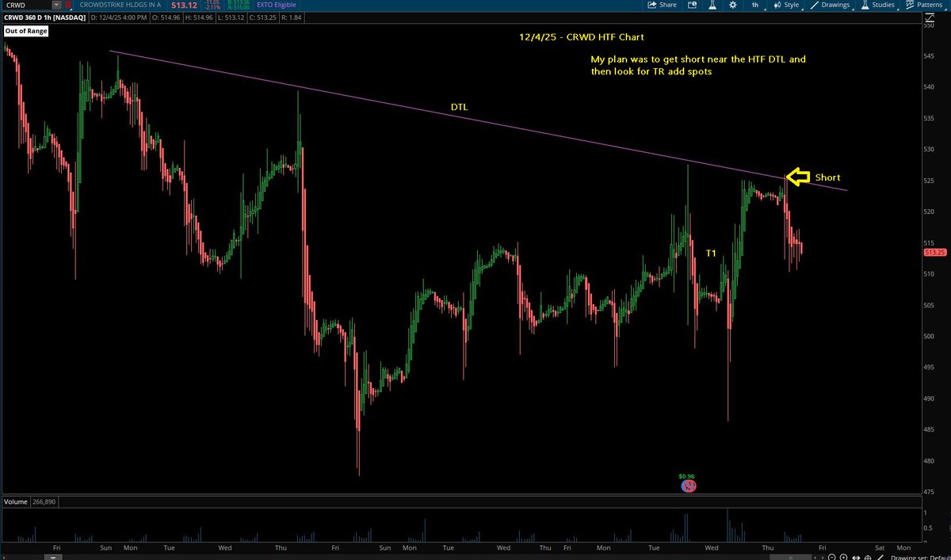
Task: Open the Patterns menu
Action: coord(924,5)
